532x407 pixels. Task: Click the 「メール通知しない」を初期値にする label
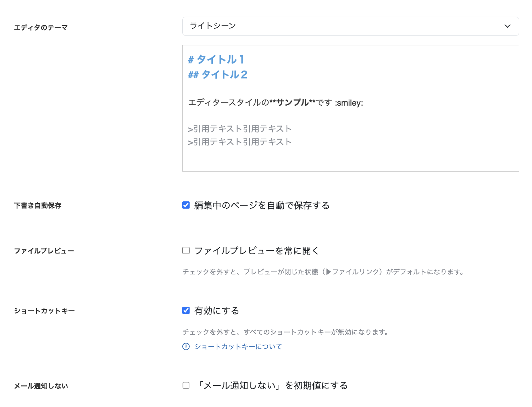click(x=272, y=385)
